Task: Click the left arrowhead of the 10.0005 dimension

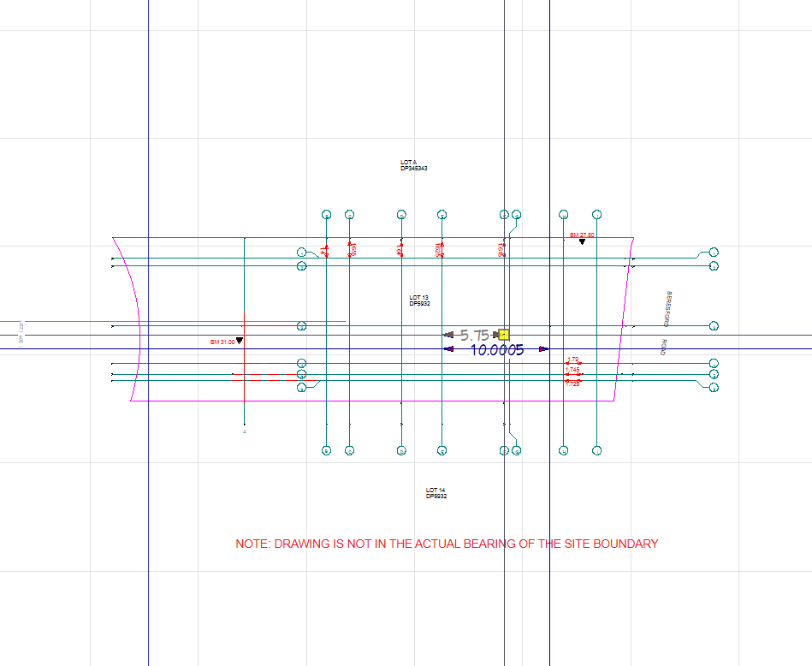Action: coord(448,348)
